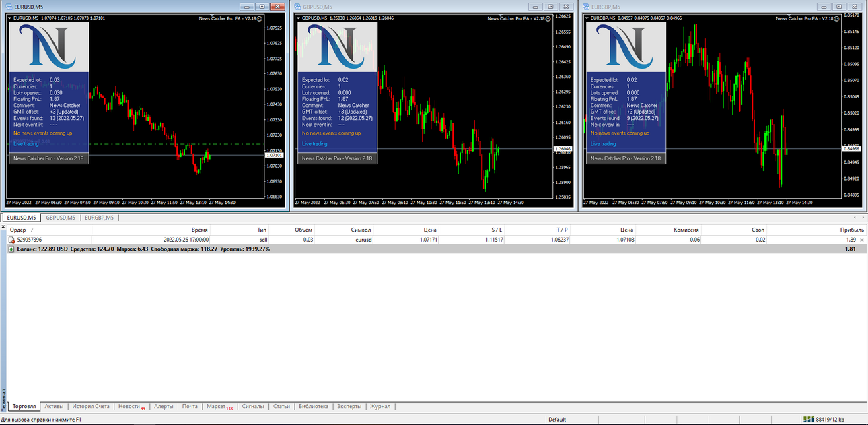The image size is (868, 425).
Task: Click the News Catcher logo on EURUSD chart
Action: coord(48,47)
